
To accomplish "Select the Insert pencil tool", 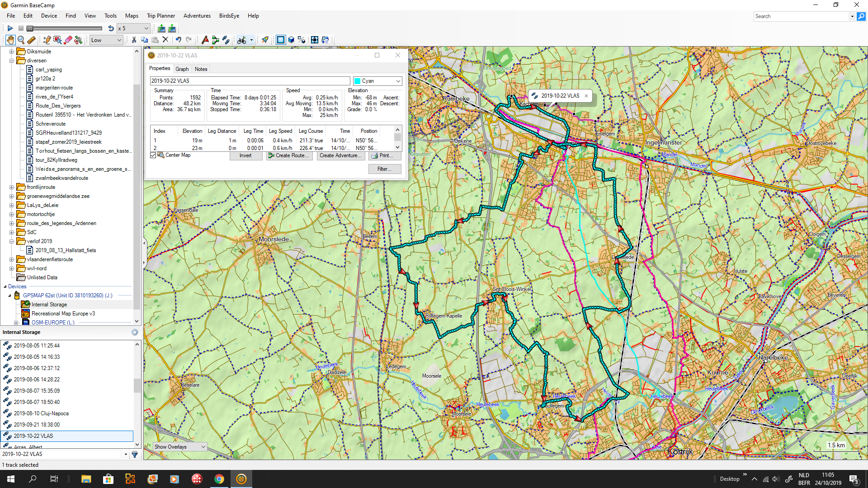I will [47, 40].
